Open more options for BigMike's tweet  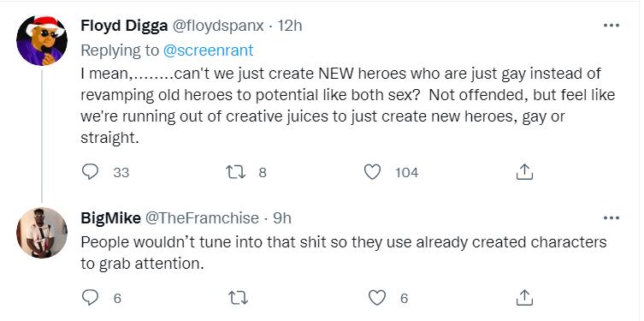(x=612, y=217)
